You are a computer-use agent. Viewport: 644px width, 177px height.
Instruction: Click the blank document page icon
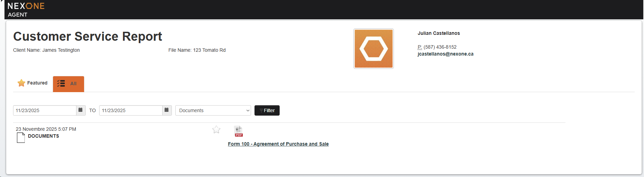[x=21, y=137]
